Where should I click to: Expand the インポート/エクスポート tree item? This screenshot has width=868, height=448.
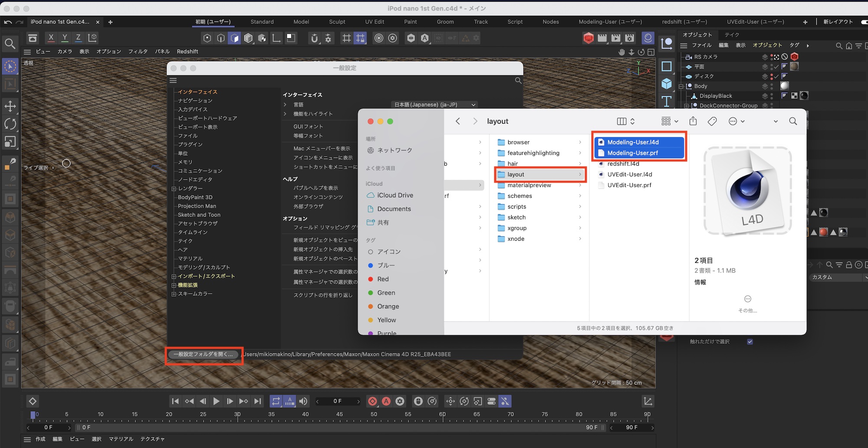pos(174,276)
